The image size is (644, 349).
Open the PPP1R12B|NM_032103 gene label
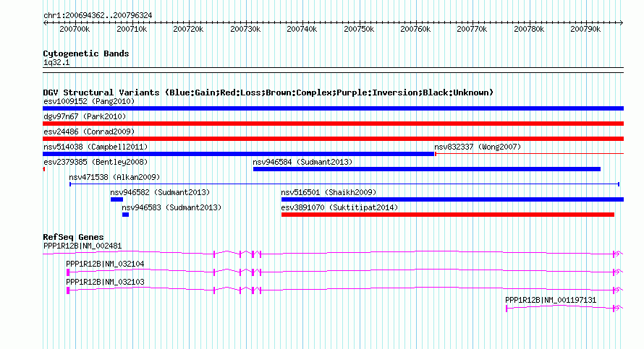tap(105, 282)
